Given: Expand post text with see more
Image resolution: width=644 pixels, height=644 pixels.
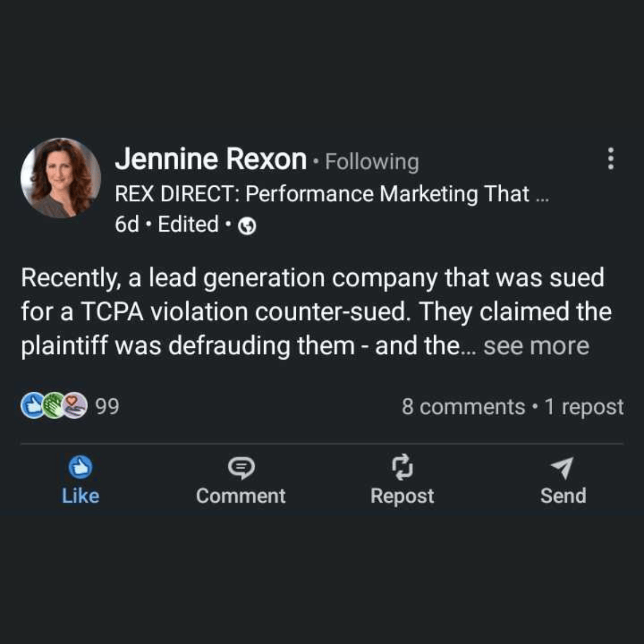Looking at the screenshot, I should [536, 346].
